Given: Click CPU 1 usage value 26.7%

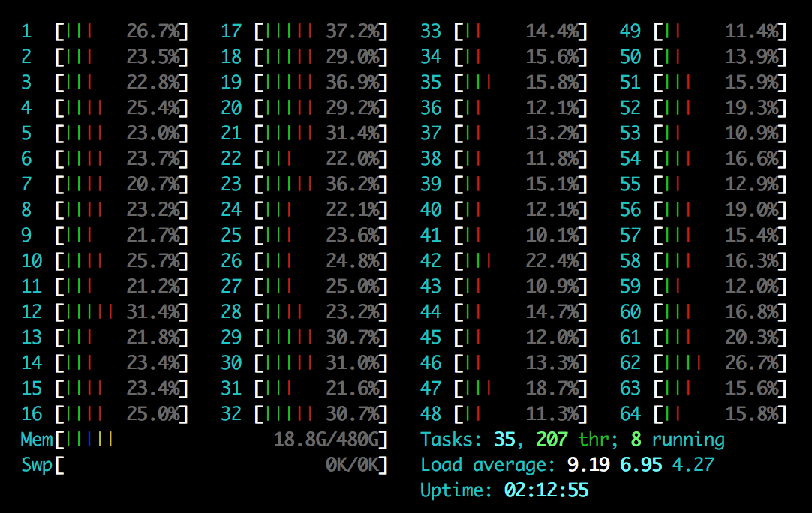Looking at the screenshot, I should tap(153, 31).
